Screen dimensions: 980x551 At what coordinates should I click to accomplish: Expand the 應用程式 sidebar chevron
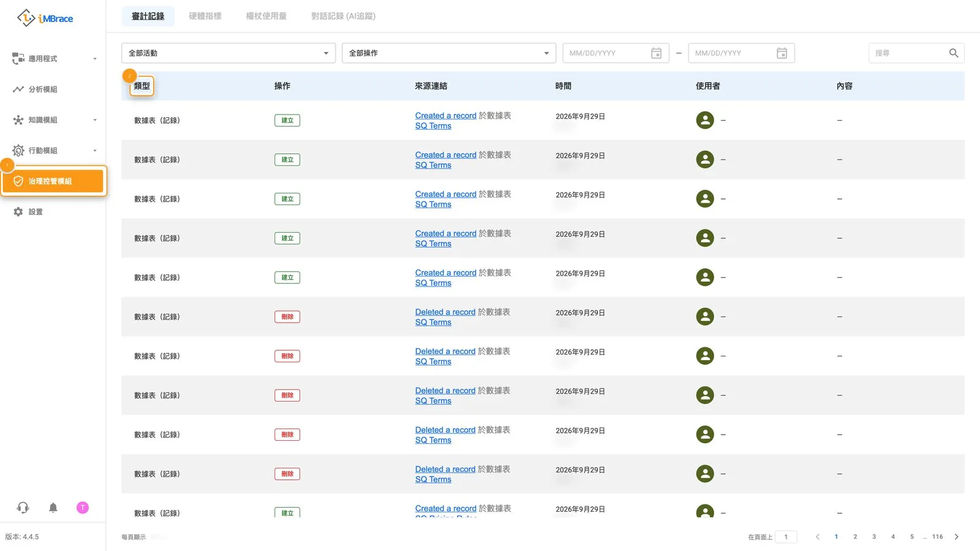95,59
